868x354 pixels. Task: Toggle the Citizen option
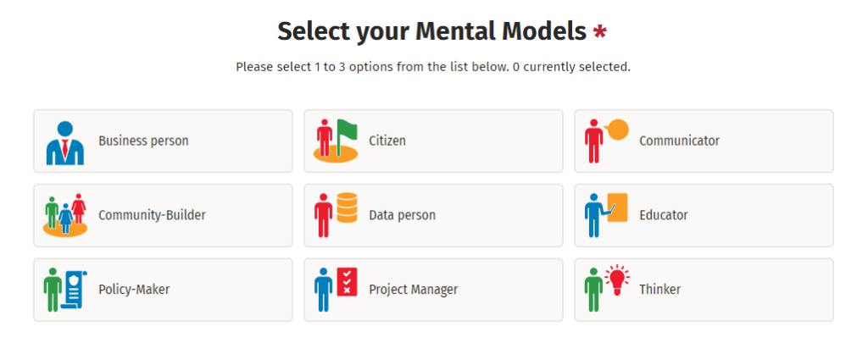pos(433,141)
